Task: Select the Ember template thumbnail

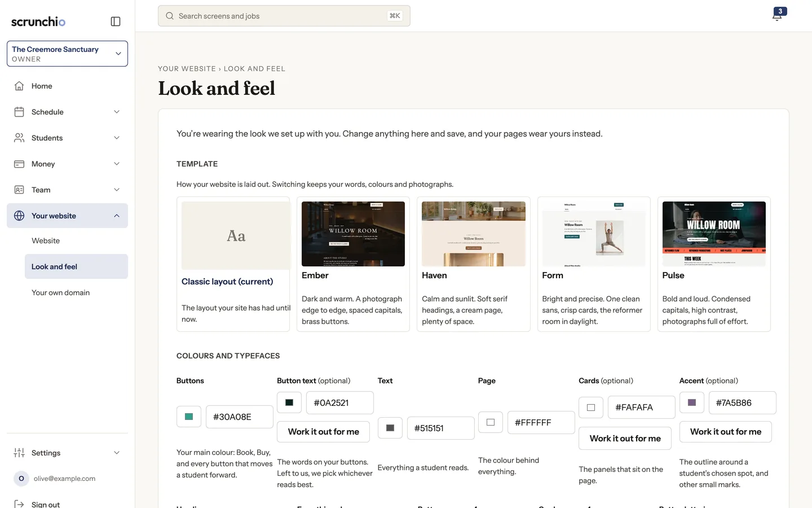Action: click(x=353, y=234)
